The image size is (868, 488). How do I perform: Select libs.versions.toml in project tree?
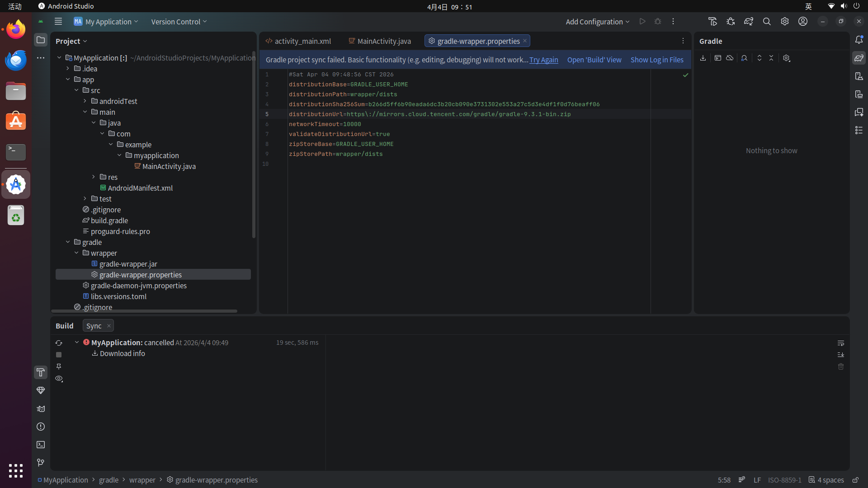(118, 296)
